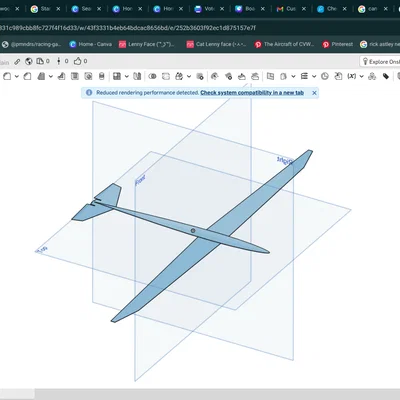Click the Plane tool icon
The image size is (400, 400).
coord(270,76)
